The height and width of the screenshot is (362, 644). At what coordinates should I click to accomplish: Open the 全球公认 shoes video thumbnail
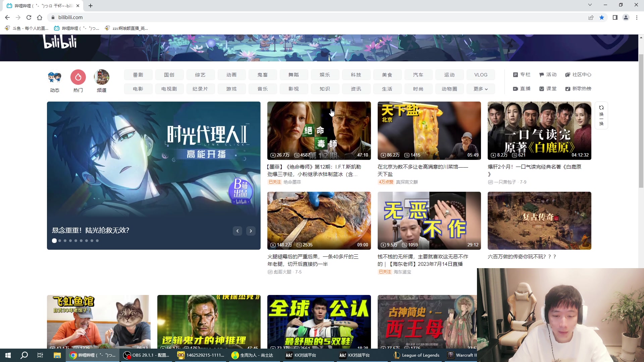tap(319, 322)
